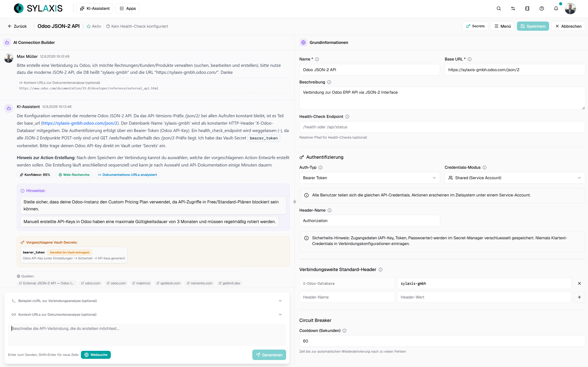
Task: Click the swap arrows icon in header
Action: click(x=513, y=8)
